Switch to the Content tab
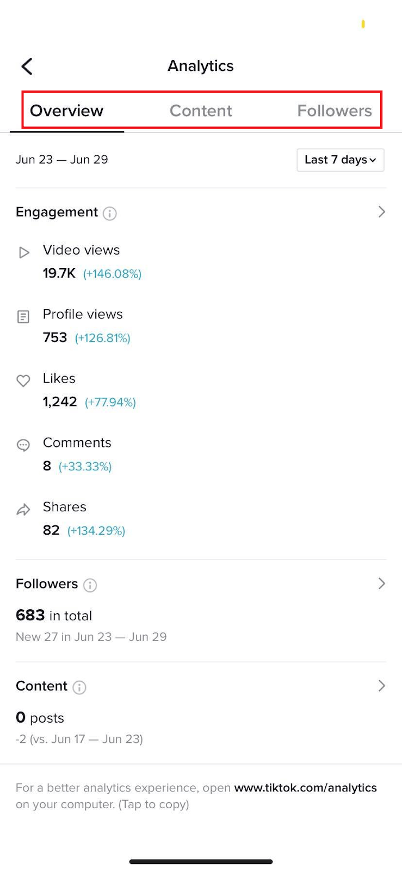 coord(201,111)
